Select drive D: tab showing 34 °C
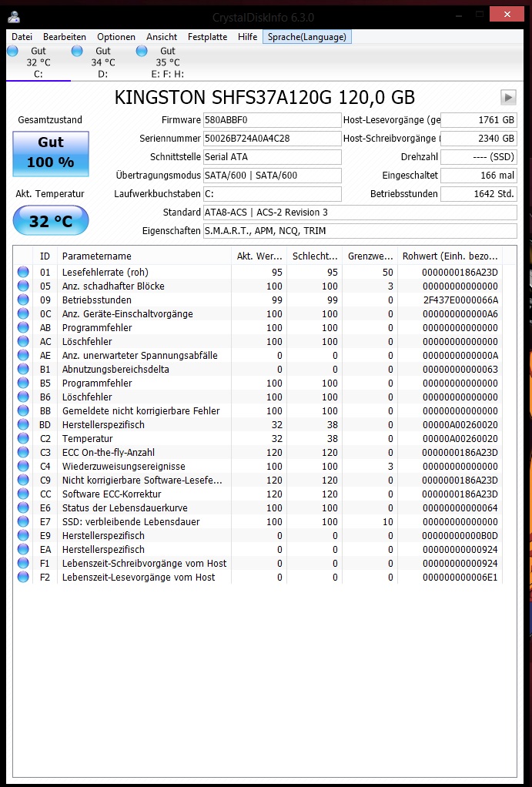 coord(103,62)
